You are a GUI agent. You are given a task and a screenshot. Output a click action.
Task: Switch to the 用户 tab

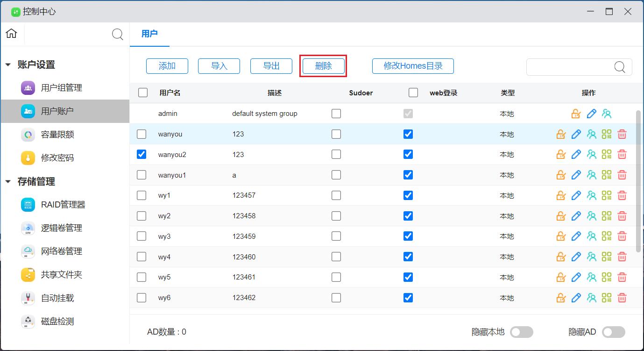tap(149, 34)
